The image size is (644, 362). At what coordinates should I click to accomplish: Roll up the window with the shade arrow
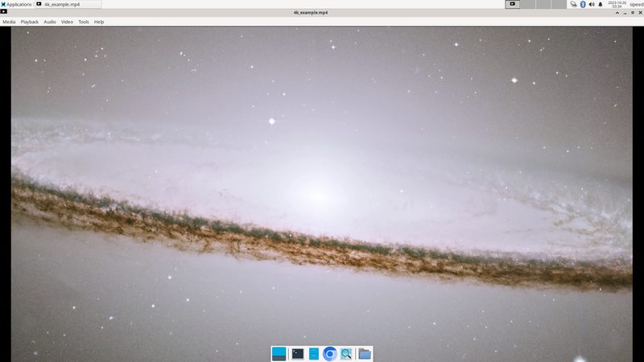tap(617, 13)
